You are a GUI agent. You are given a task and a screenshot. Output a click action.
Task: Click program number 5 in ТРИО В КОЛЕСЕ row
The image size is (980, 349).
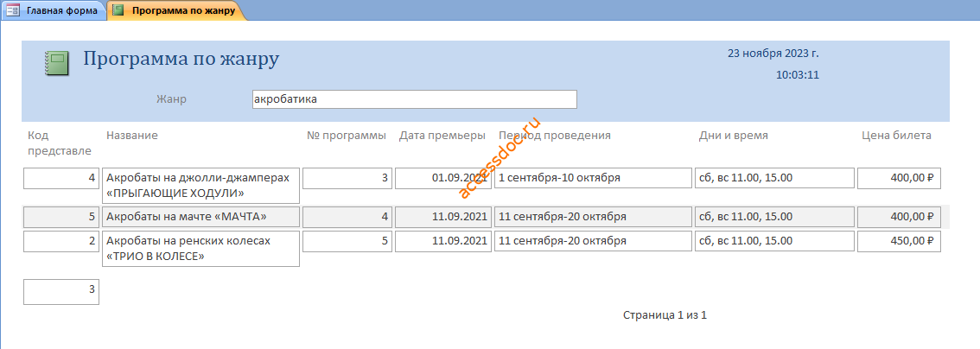point(347,241)
